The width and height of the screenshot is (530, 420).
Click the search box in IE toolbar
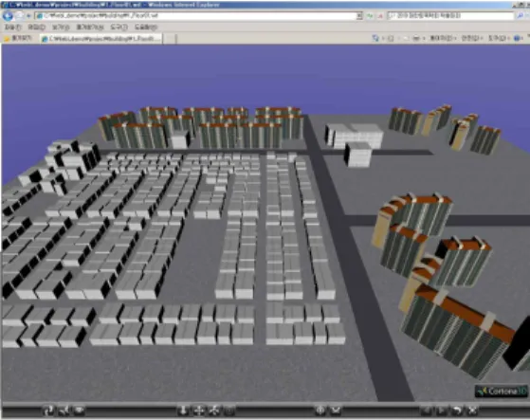click(451, 15)
